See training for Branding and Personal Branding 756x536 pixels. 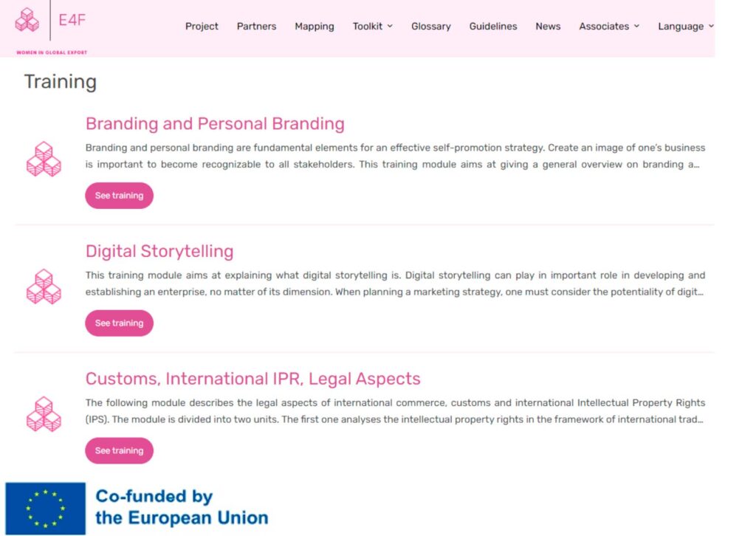point(119,196)
